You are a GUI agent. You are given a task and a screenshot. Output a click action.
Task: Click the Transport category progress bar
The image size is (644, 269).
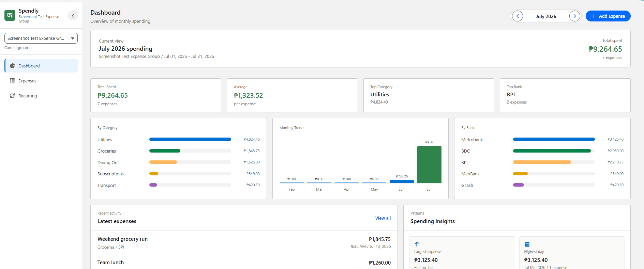coord(190,185)
